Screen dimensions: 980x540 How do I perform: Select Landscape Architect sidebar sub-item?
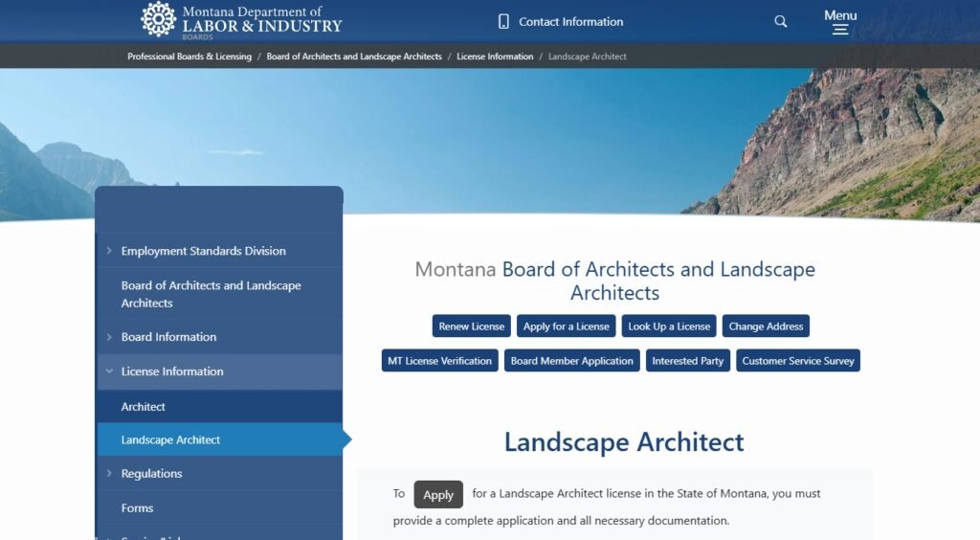[x=219, y=439]
